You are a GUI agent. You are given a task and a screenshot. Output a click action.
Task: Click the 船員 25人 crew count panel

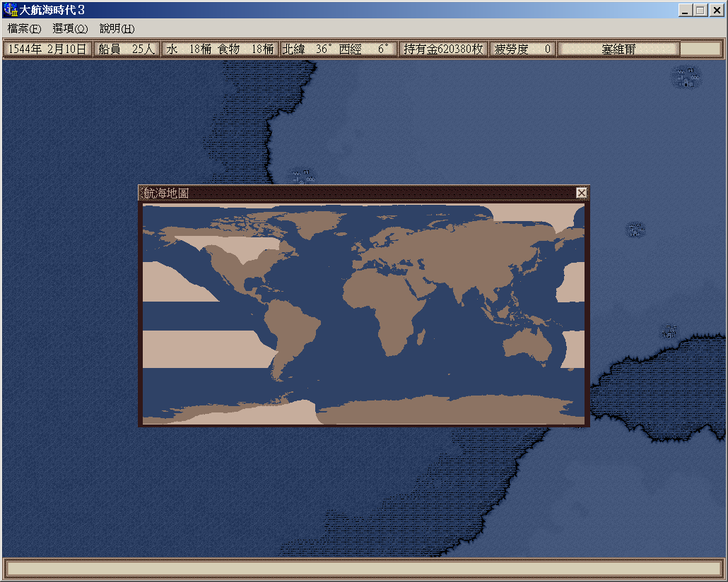127,49
